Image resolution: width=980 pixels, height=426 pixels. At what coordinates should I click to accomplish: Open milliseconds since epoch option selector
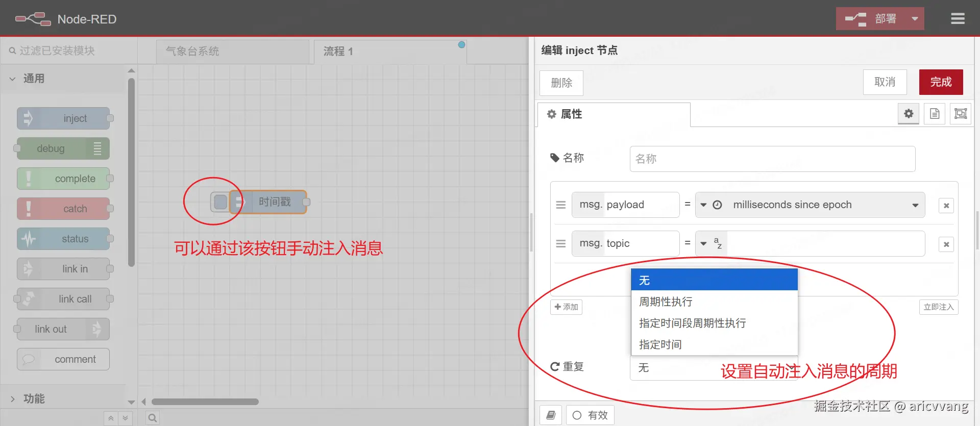pos(825,205)
